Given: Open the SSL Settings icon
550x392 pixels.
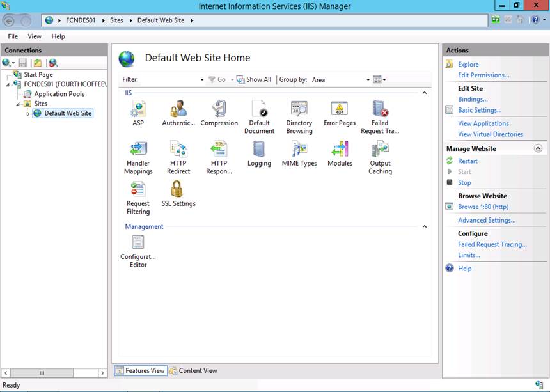Looking at the screenshot, I should click(x=178, y=191).
